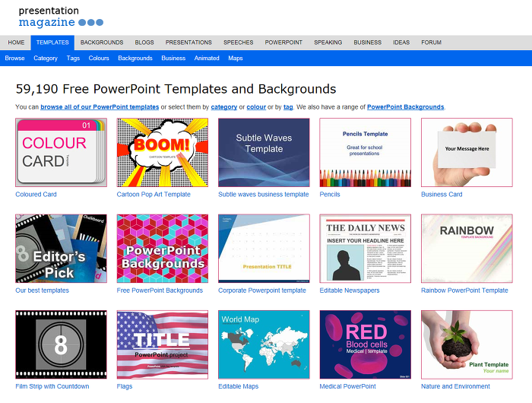Open the PRESENTATIONS menu item
Viewport: 532px width, 403px height.
tap(188, 43)
